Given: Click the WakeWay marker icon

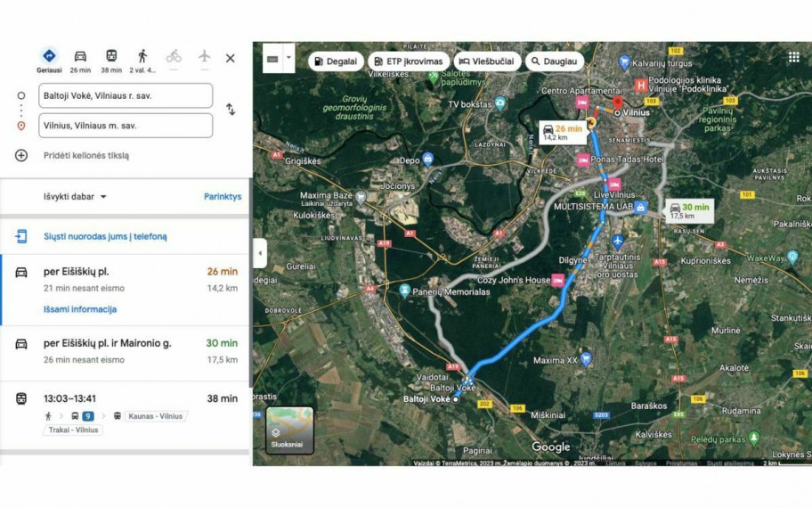Looking at the screenshot, I should point(792,257).
